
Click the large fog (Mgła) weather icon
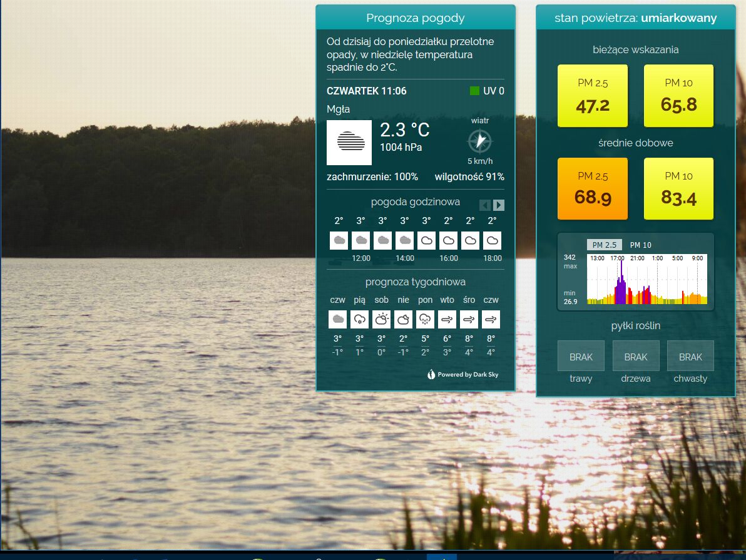point(349,143)
